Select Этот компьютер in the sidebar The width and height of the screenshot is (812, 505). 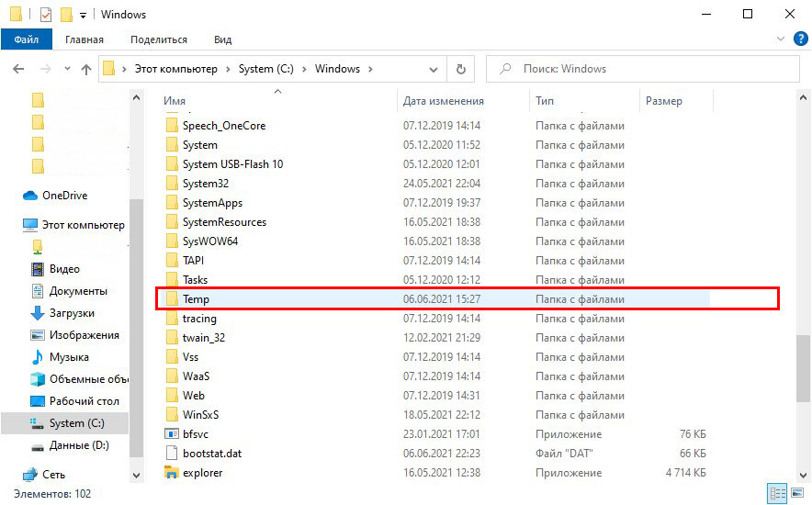tap(74, 225)
